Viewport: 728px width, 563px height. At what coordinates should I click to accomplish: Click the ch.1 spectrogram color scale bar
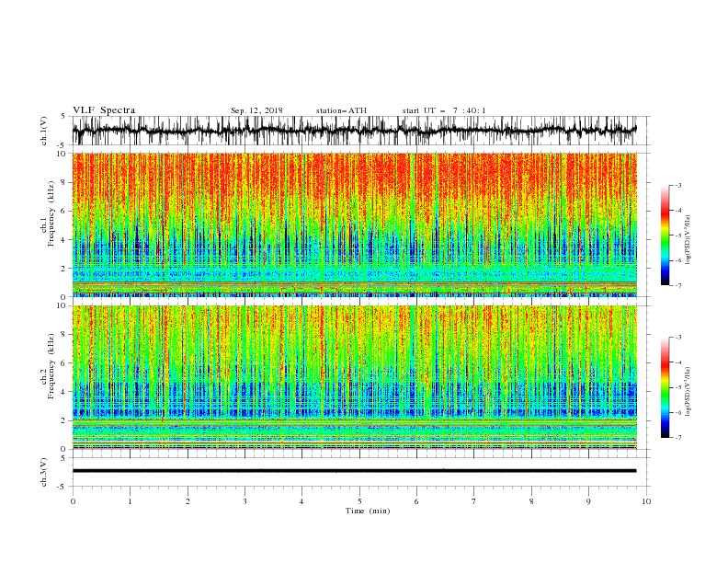(x=665, y=236)
